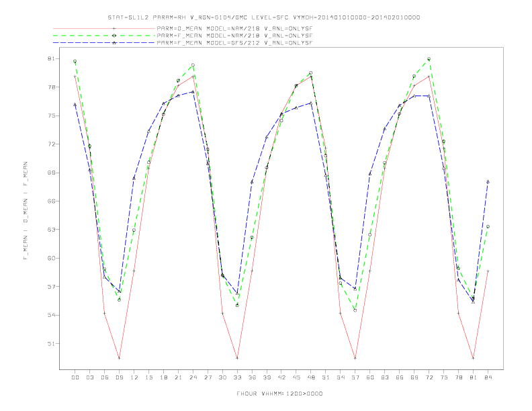Screen dimensions: 532x411
Task: Click the chart title starting with STAT=SL1L2
Action: [264, 17]
